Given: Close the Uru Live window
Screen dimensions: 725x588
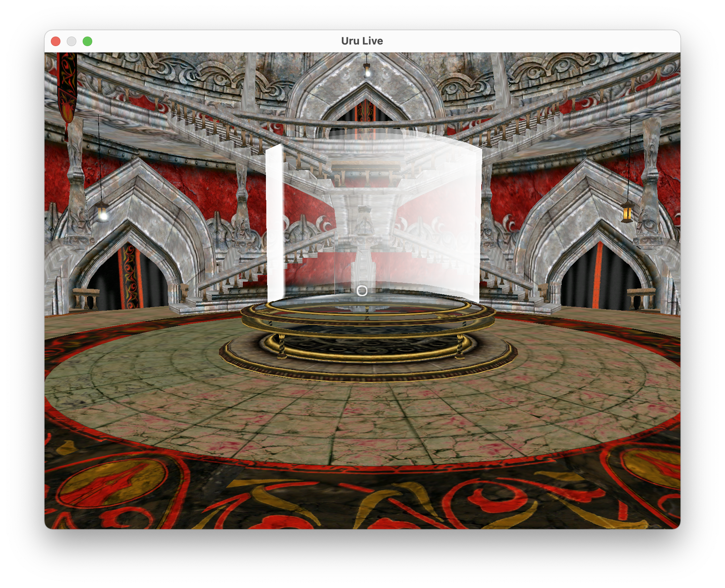Looking at the screenshot, I should pos(56,41).
